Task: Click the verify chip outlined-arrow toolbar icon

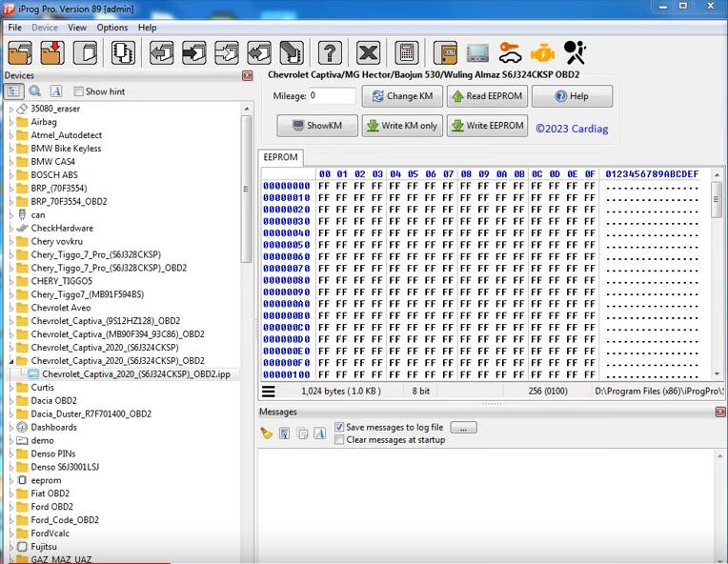Action: tap(227, 53)
